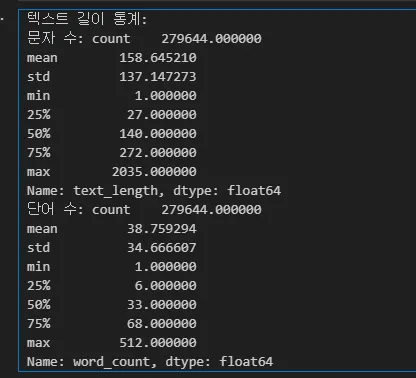Click the 50% value 33.000000
The height and width of the screenshot is (378, 416).
tap(162, 305)
